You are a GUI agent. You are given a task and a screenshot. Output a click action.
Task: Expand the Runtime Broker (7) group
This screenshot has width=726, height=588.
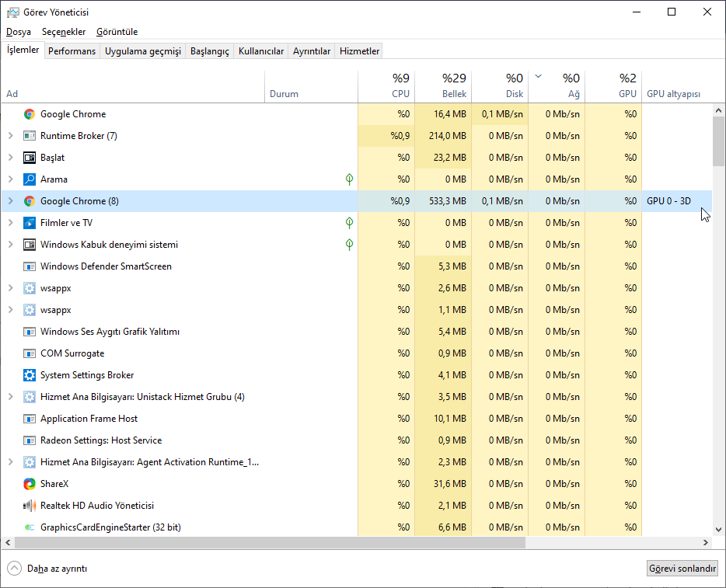pos(11,136)
